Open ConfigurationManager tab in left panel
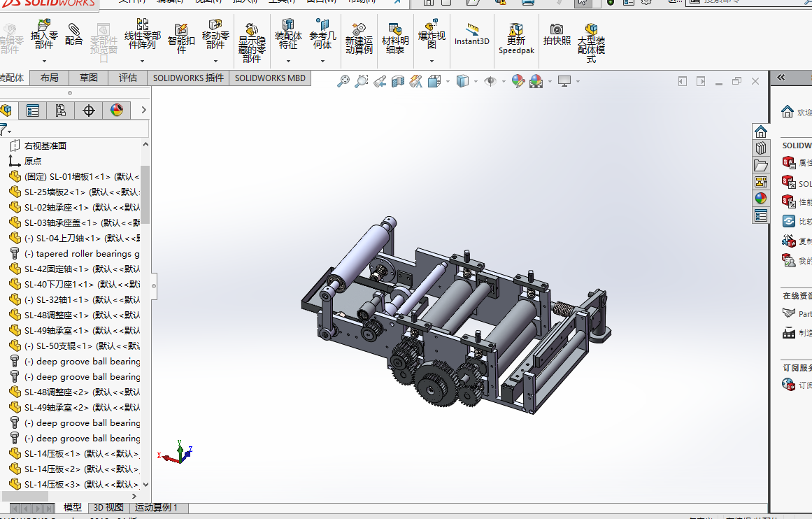The width and height of the screenshot is (812, 519). [61, 111]
